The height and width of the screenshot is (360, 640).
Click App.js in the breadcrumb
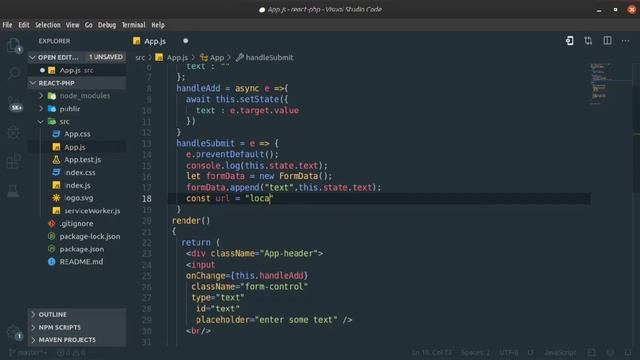click(172, 58)
